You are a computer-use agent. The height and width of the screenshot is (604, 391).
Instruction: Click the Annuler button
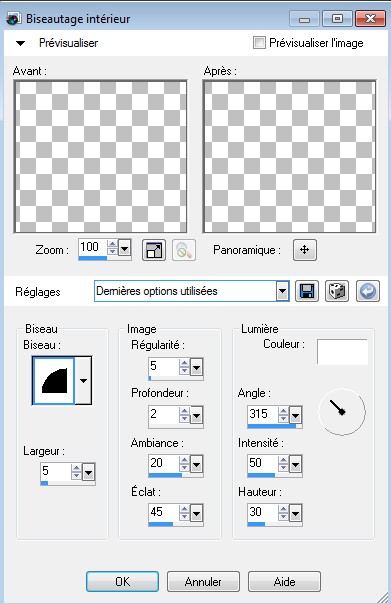tap(203, 582)
